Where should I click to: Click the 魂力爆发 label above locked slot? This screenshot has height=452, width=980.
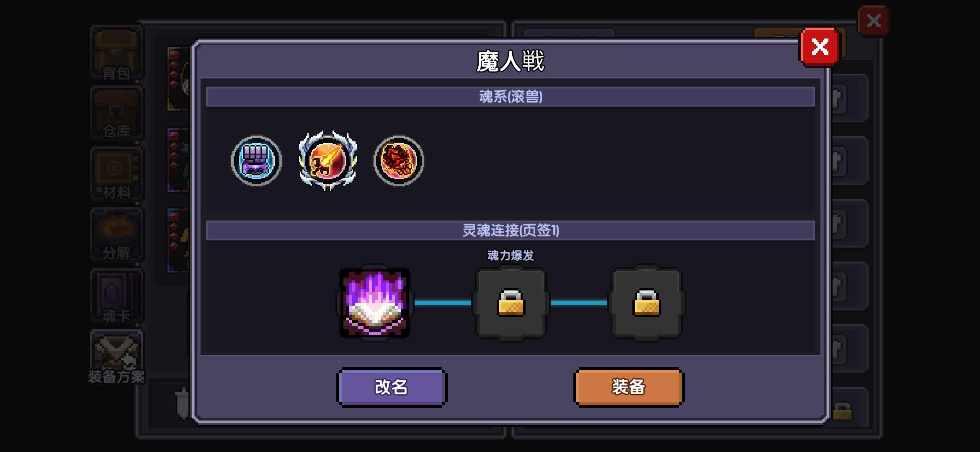coord(511,255)
